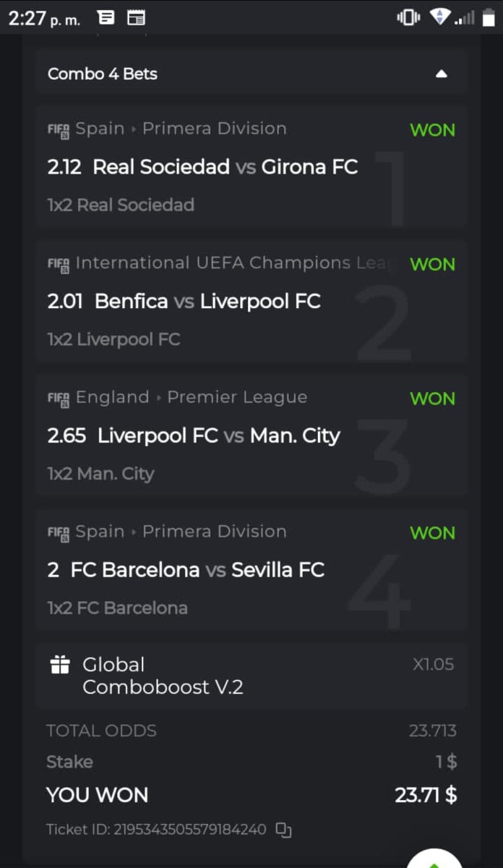Image resolution: width=503 pixels, height=868 pixels.
Task: Tap the Spain Primera Division league label
Action: (181, 129)
